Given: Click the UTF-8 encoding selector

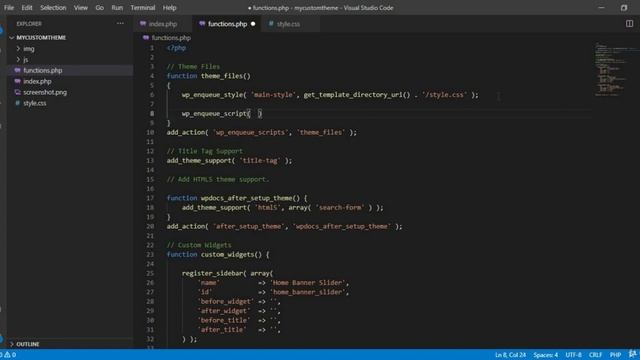Looking at the screenshot, I should point(573,355).
